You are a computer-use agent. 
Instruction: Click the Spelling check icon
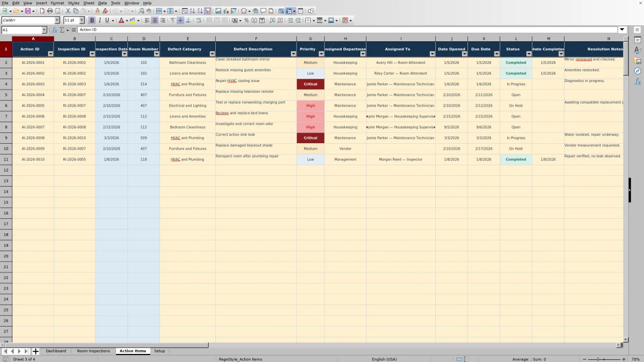(149, 11)
